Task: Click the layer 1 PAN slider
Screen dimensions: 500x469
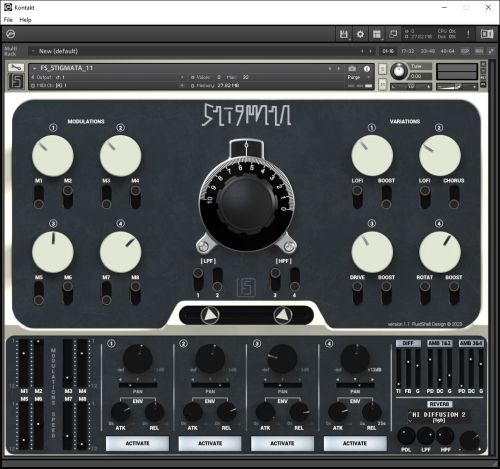Action: point(138,385)
